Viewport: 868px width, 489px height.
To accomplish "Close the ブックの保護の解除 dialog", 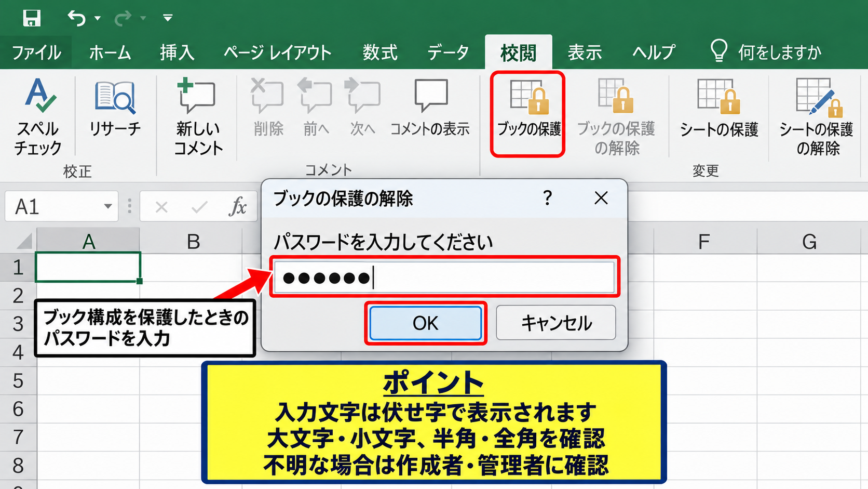I will [x=601, y=198].
